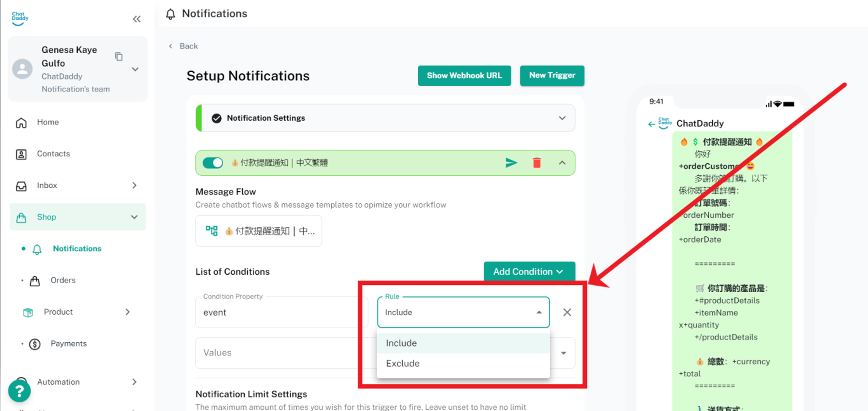This screenshot has height=411, width=868.
Task: Expand the Inbox submenu arrow
Action: 134,186
